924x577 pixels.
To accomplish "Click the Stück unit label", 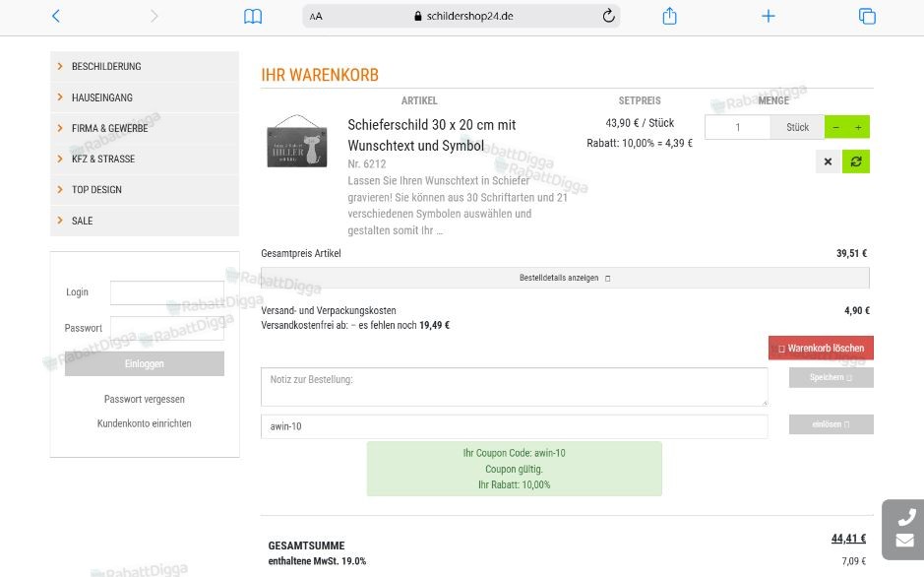I will (x=797, y=127).
